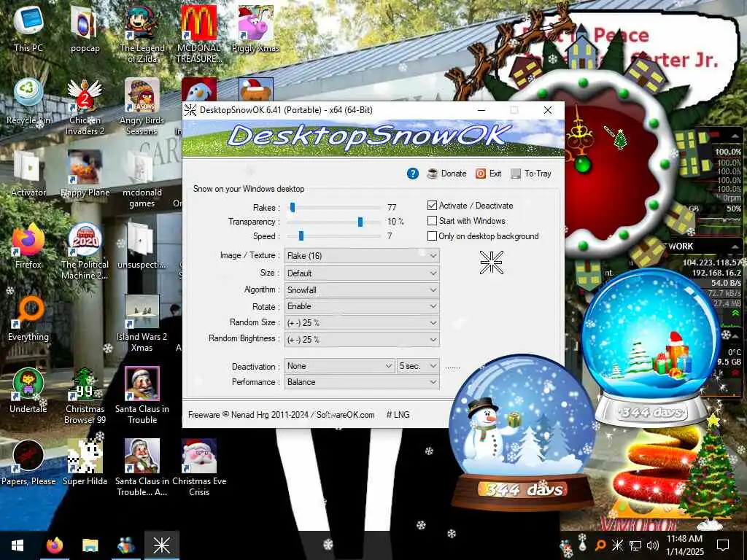This screenshot has height=560, width=747.
Task: Click the Donate coffee cup button
Action: 446,174
